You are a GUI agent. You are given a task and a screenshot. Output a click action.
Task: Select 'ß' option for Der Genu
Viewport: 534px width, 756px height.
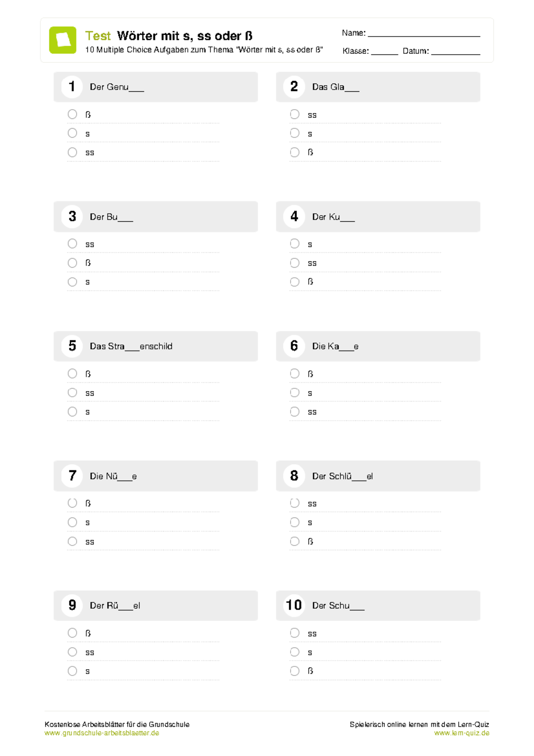point(72,114)
